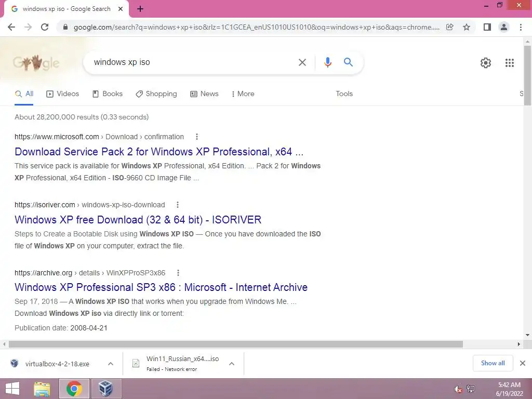Open Chrome side panel

(487, 27)
